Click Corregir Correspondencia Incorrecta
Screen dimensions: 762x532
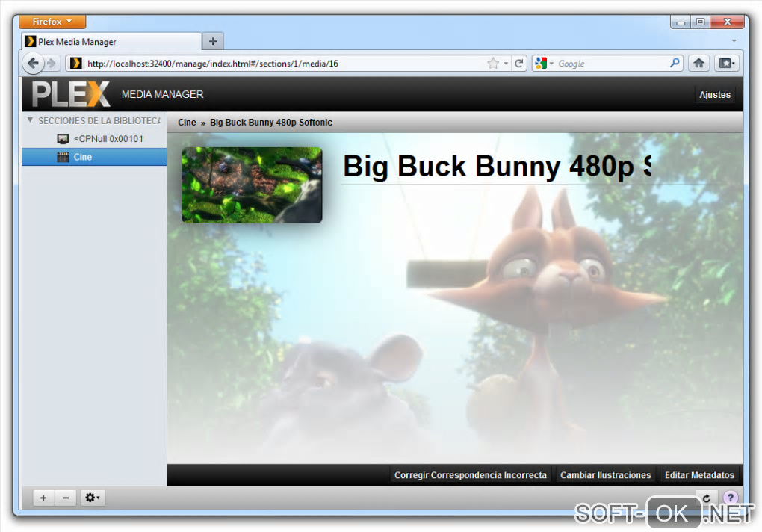[471, 475]
